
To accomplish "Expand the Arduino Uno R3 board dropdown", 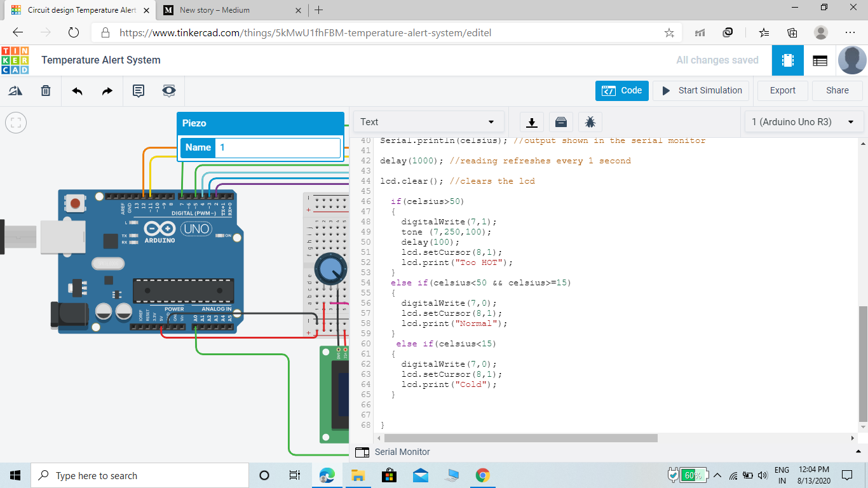I will 803,122.
